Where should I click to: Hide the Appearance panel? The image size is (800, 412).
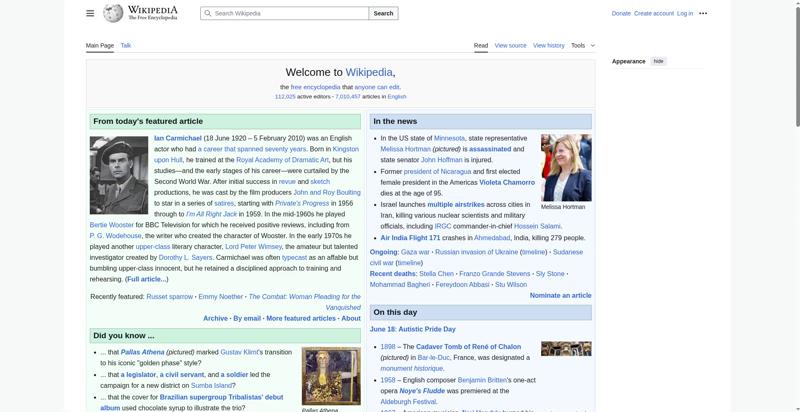659,61
